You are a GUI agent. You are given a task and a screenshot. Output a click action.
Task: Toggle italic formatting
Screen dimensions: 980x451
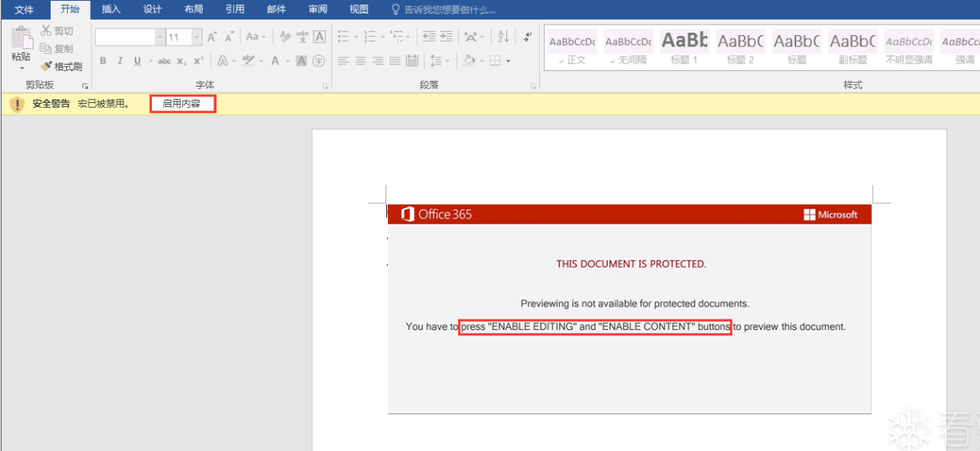(120, 60)
